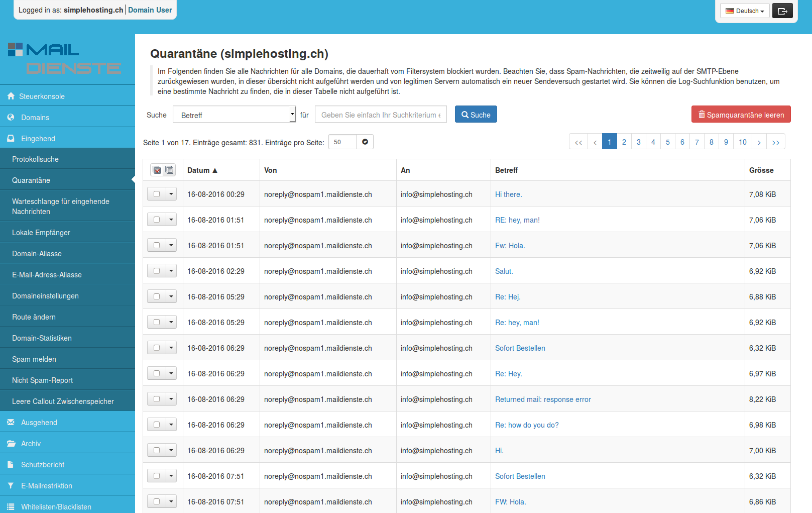Screen dimensions: 812x513
Task: Click the select-all checkbox icon
Action: point(157,170)
